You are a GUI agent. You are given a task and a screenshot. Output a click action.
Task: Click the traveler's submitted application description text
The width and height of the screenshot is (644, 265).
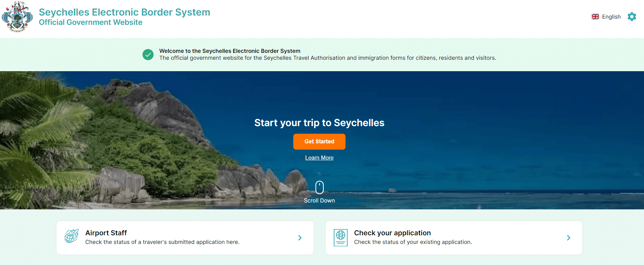(162, 242)
